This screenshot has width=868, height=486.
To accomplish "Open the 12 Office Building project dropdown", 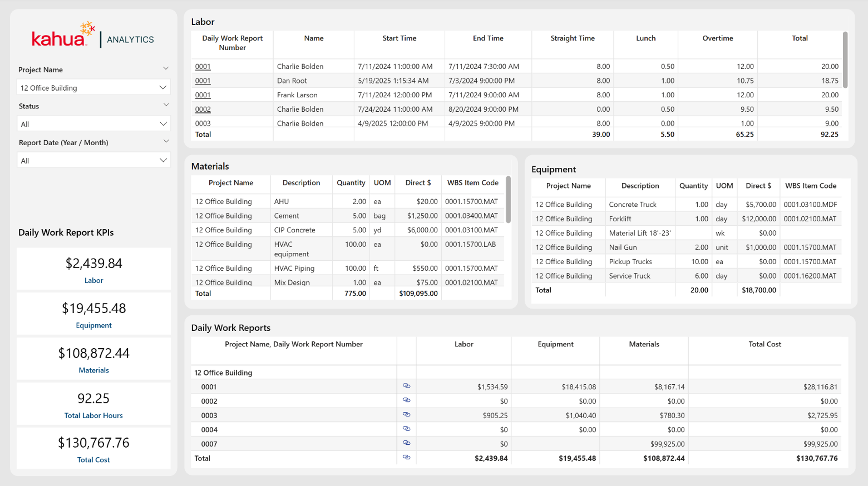I will tap(93, 88).
